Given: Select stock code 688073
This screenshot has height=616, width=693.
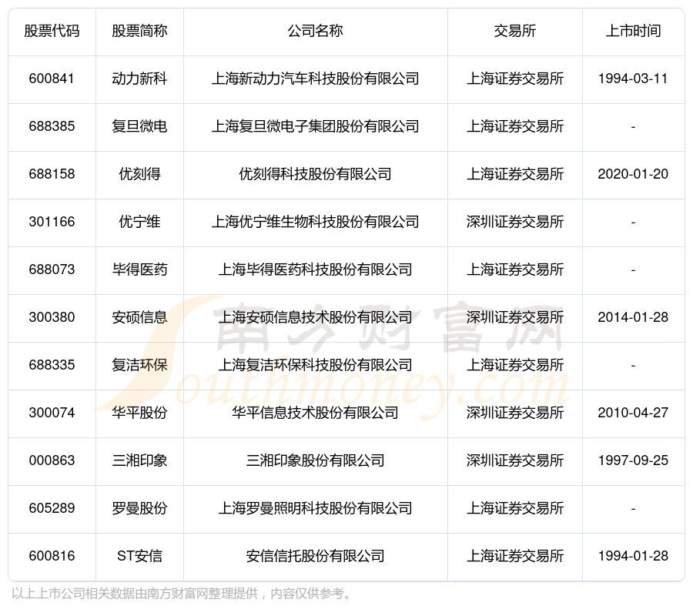Looking at the screenshot, I should [52, 269].
